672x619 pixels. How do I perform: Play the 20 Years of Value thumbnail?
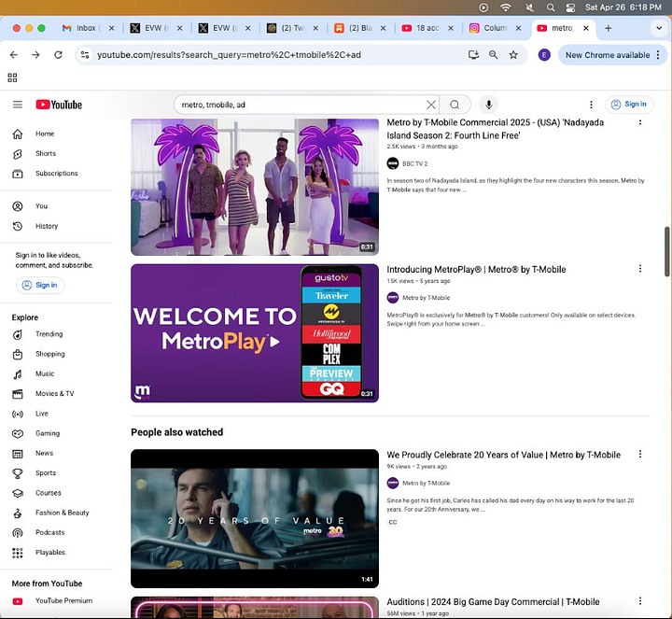[255, 519]
